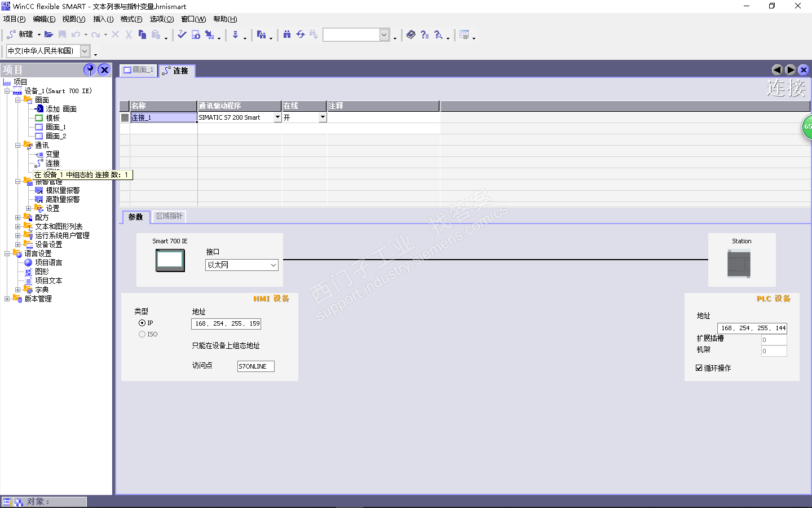812x508 pixels.
Task: Click the transfer to device icon
Action: 209,34
